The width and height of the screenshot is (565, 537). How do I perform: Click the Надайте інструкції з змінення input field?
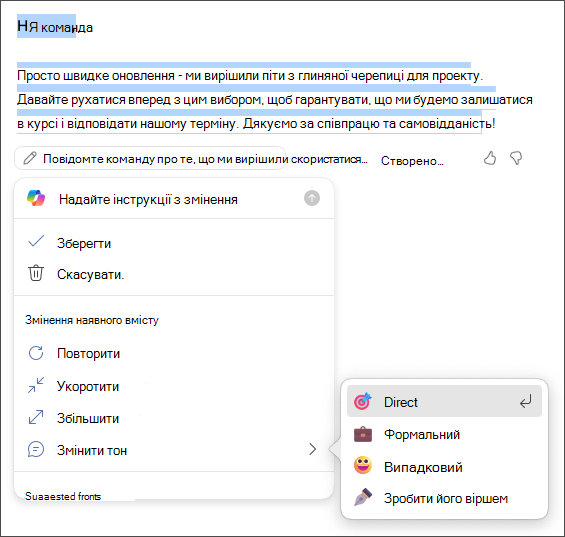pyautogui.click(x=174, y=199)
